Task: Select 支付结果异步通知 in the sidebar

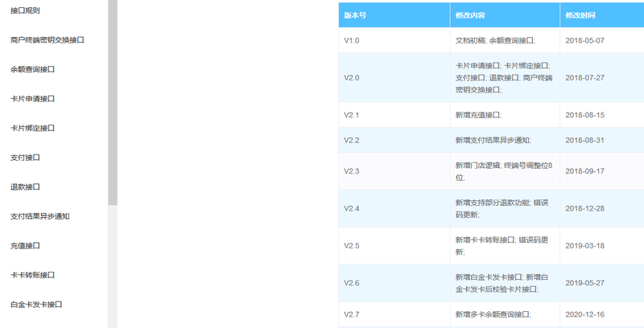Action: (x=39, y=216)
